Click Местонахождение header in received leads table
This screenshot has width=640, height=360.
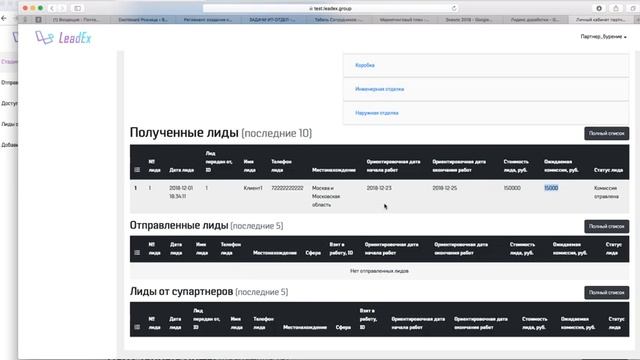point(334,170)
